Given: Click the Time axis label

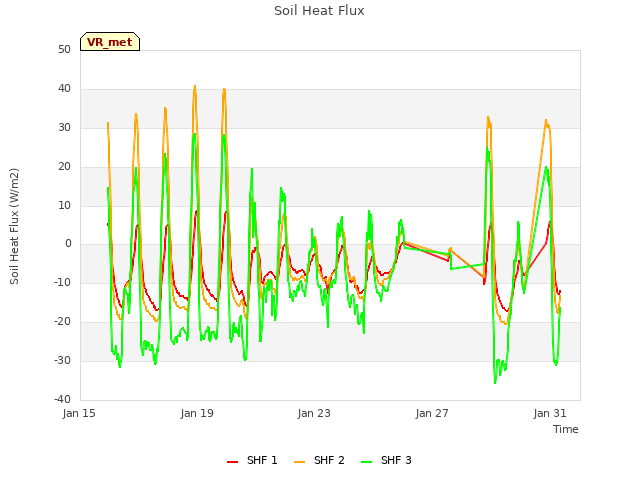Looking at the screenshot, I should [566, 429].
